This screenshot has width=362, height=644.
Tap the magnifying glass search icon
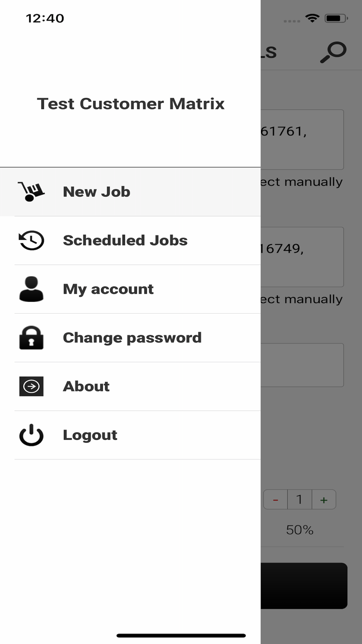click(333, 52)
